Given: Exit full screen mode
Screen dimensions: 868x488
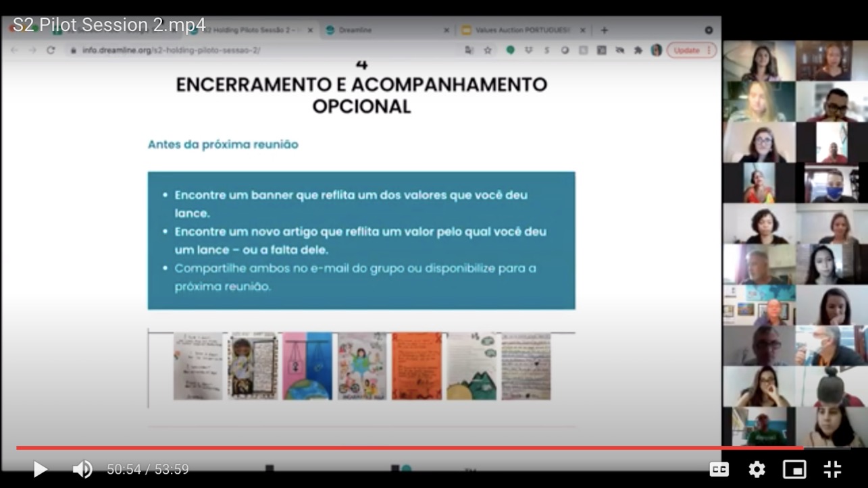Looking at the screenshot, I should point(832,469).
